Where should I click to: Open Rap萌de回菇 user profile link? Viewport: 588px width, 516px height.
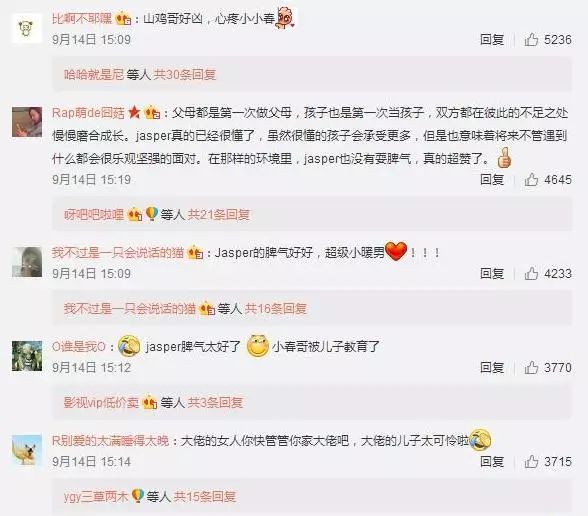click(88, 112)
